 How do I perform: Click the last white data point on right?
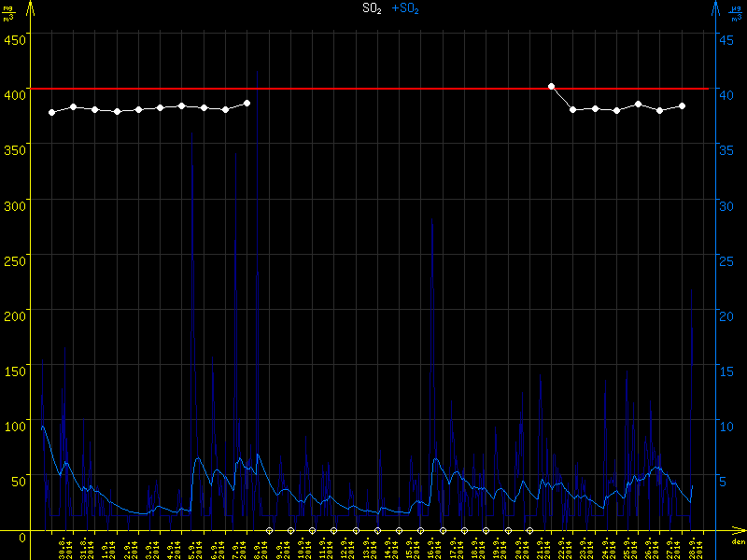pos(682,105)
